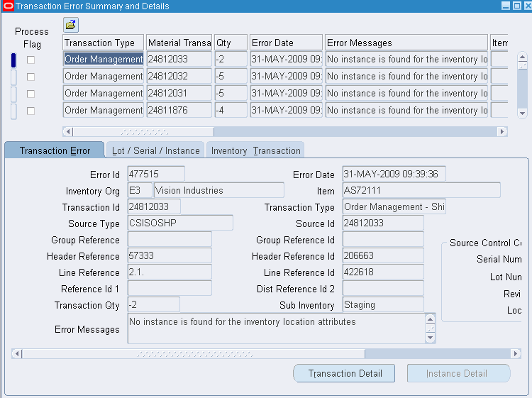Screen dimensions: 532x398
Task: Click the Error Date field in the details panel
Action: [394, 174]
